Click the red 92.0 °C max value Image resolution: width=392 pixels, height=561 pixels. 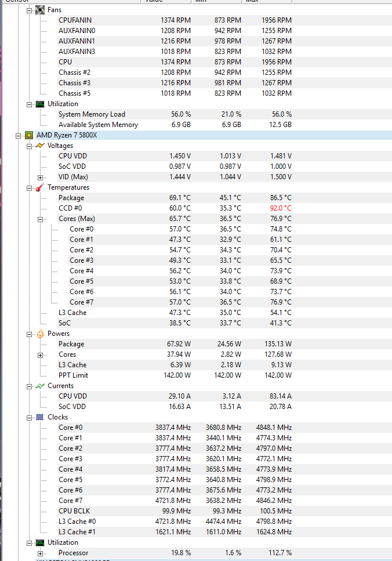281,208
